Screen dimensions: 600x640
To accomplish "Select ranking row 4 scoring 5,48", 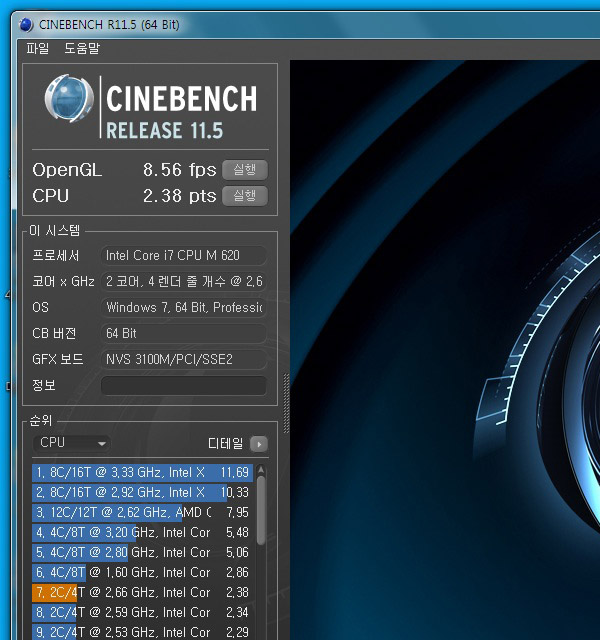I will tap(142, 533).
